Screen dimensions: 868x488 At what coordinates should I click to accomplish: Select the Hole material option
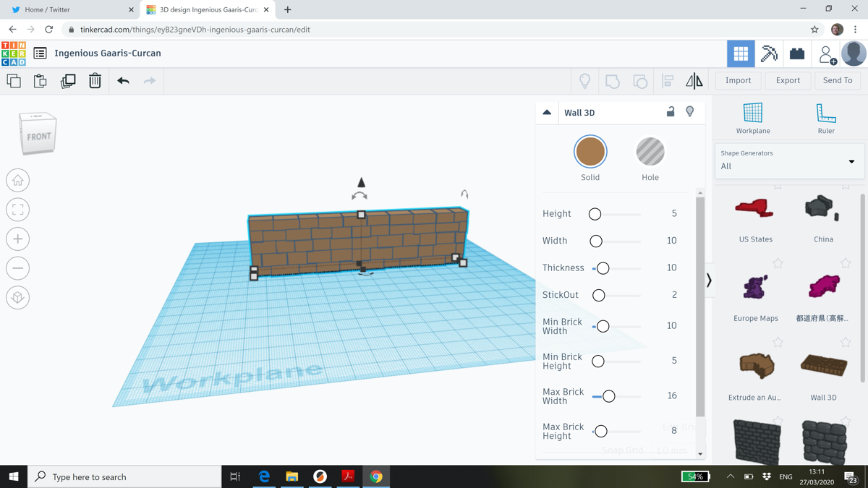pyautogui.click(x=650, y=152)
